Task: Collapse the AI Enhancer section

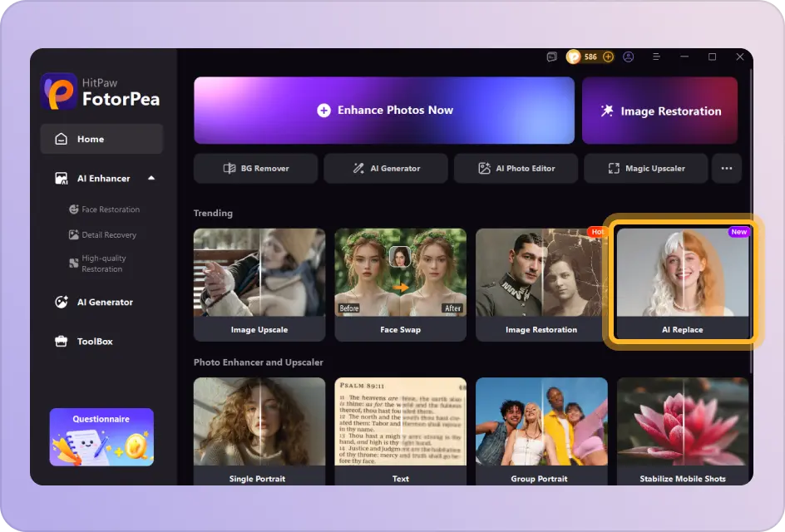Action: coord(155,178)
